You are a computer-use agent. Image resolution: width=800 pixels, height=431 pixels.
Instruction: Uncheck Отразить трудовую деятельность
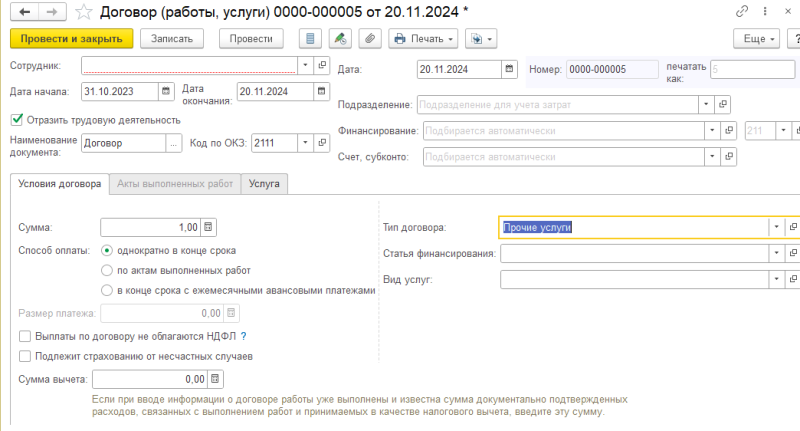pos(16,120)
